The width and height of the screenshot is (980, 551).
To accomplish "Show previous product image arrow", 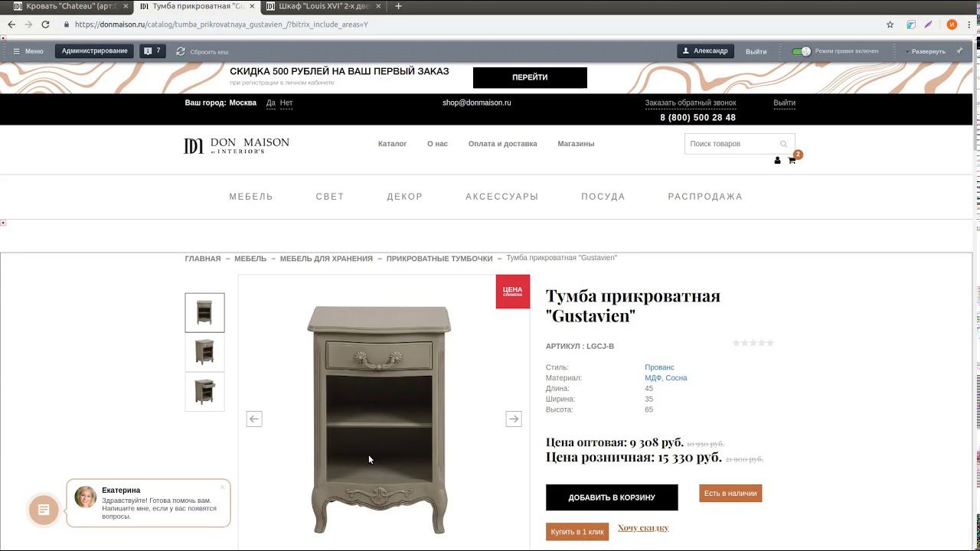I will click(x=254, y=419).
